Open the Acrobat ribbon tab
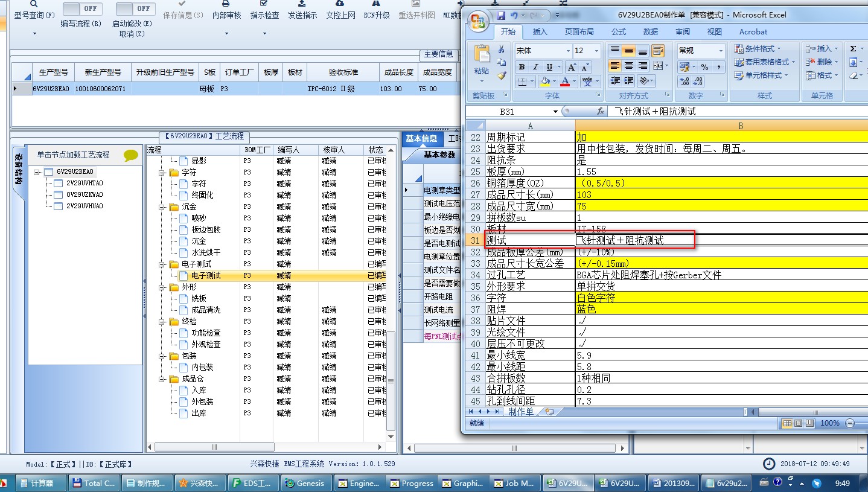The image size is (868, 492). coord(753,32)
